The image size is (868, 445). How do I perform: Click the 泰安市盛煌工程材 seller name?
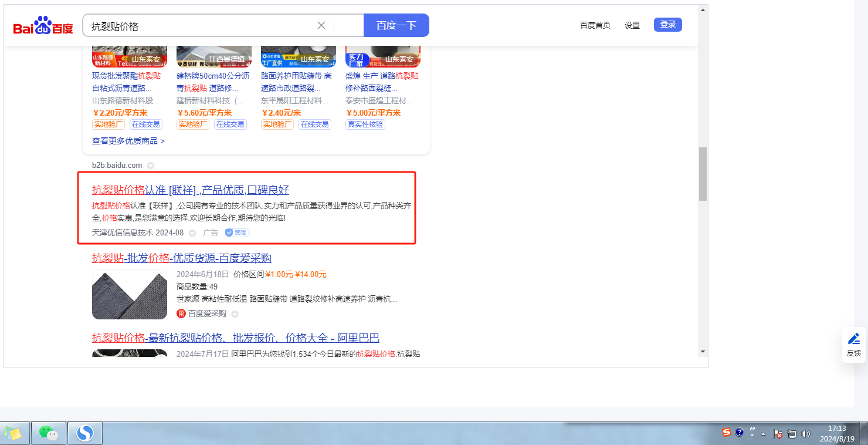coord(379,100)
